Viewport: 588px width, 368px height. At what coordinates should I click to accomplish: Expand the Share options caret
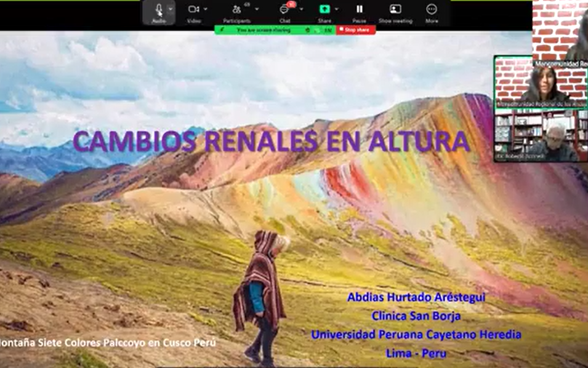coord(336,9)
